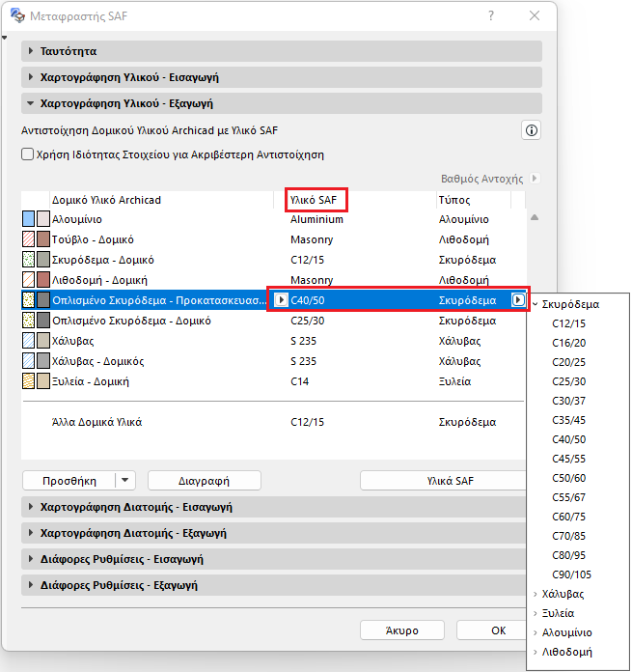This screenshot has height=672, width=632.
Task: Click hatch pattern icon for Σκυρόδεμα - Δομικό row
Action: pyautogui.click(x=28, y=260)
